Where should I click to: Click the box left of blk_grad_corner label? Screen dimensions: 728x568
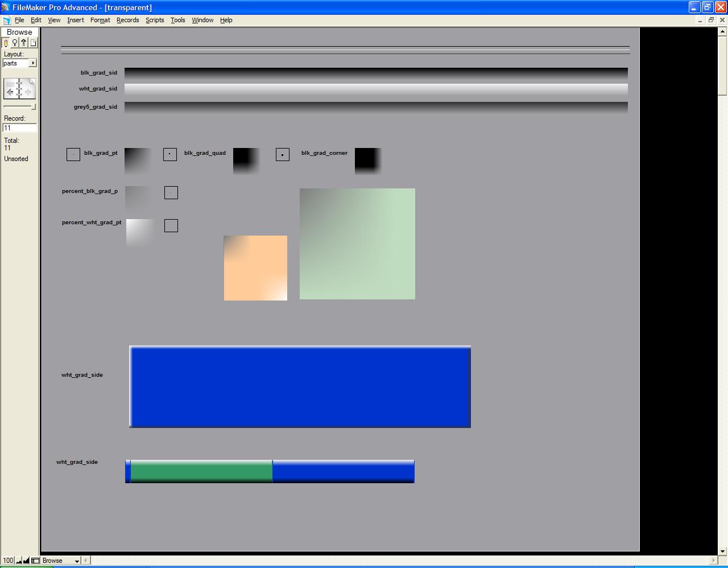coord(283,154)
